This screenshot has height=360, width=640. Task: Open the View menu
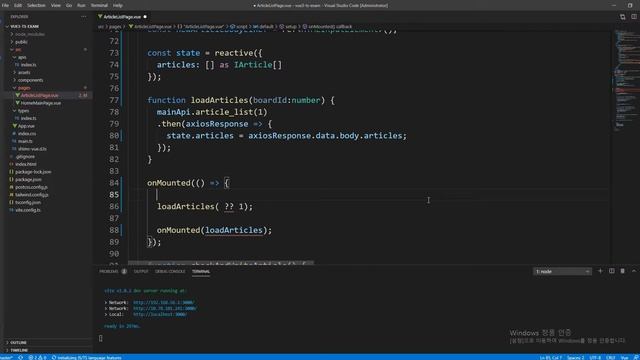[56, 5]
